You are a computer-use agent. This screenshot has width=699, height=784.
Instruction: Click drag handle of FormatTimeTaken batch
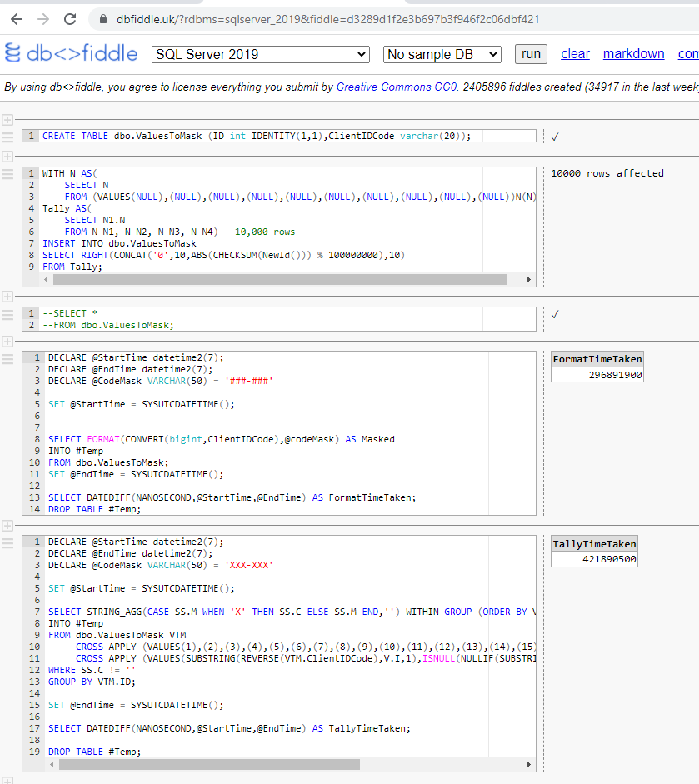pos(7,359)
